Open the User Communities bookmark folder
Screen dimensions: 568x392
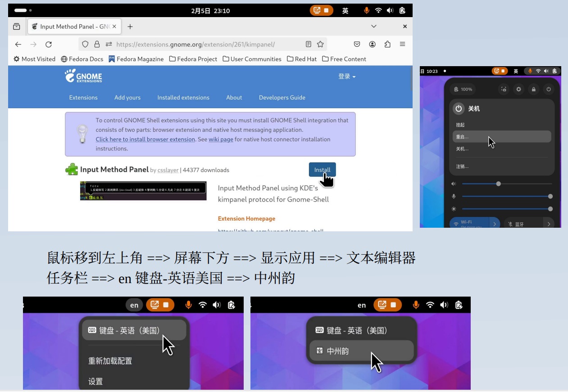(x=252, y=59)
